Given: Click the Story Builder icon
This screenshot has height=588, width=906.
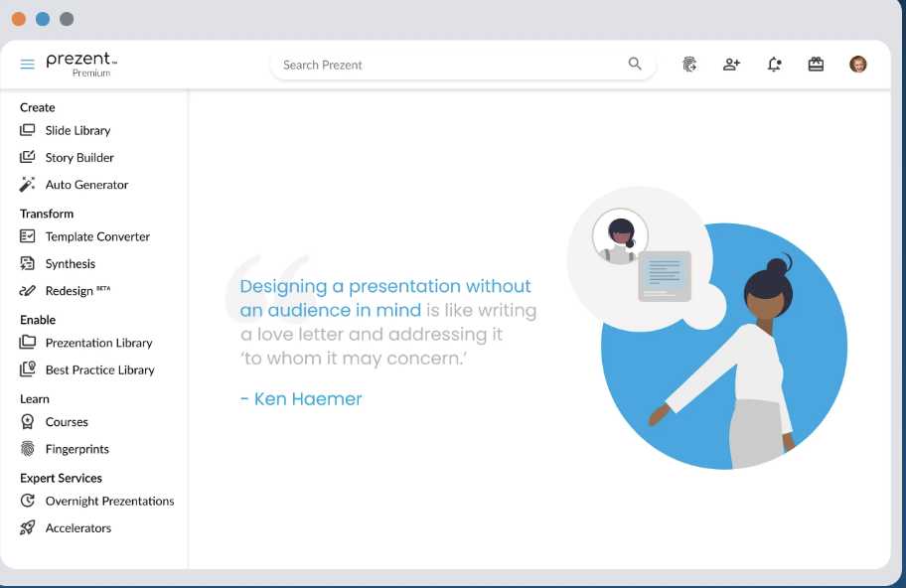Looking at the screenshot, I should pos(27,157).
